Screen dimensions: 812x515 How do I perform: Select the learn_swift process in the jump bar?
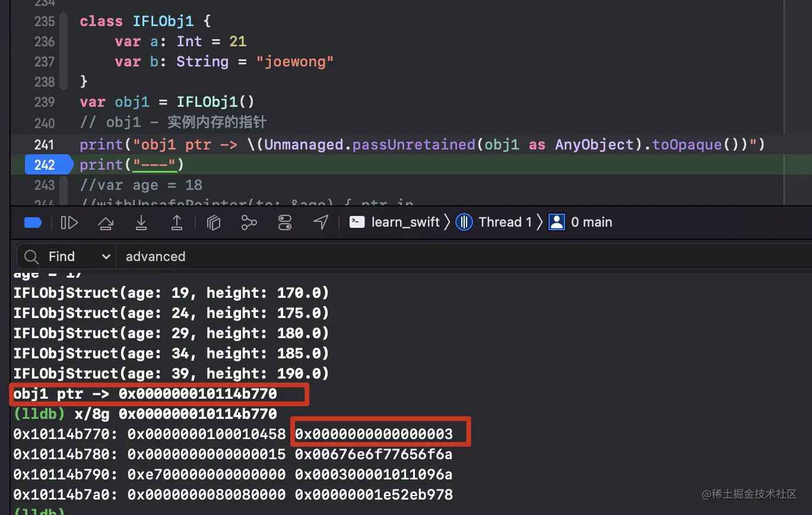[405, 222]
